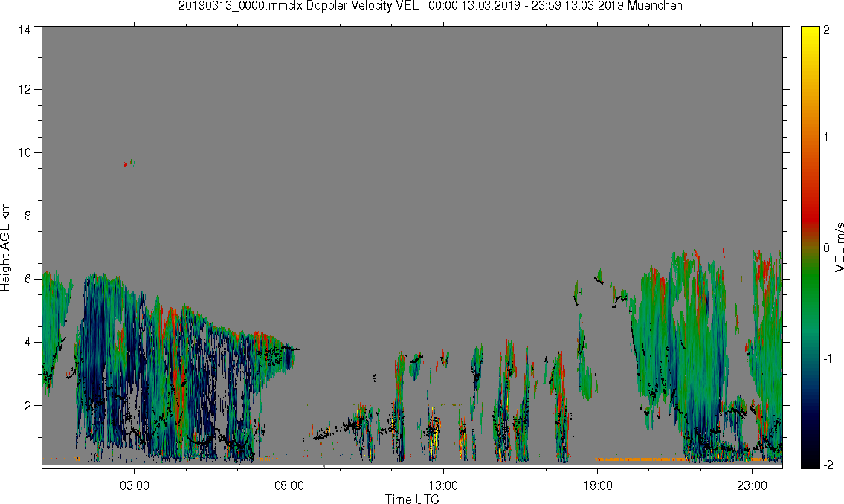The height and width of the screenshot is (504, 844).
Task: Click the colorbar value 0
Action: pos(826,248)
